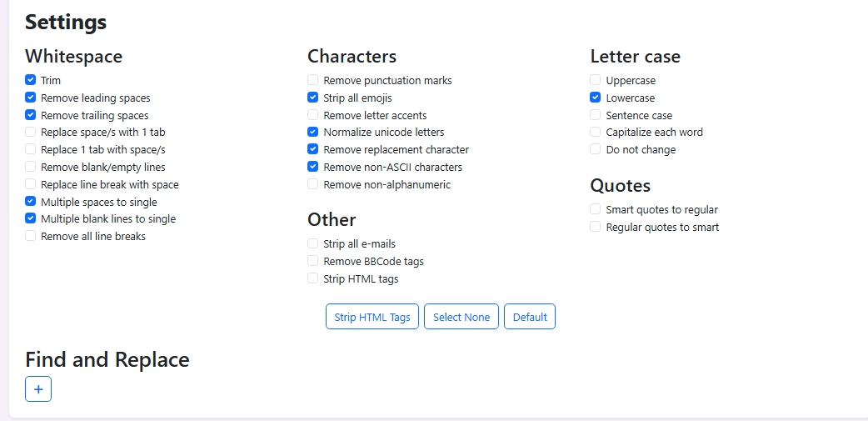Disable Remove non-ASCII characters

312,167
